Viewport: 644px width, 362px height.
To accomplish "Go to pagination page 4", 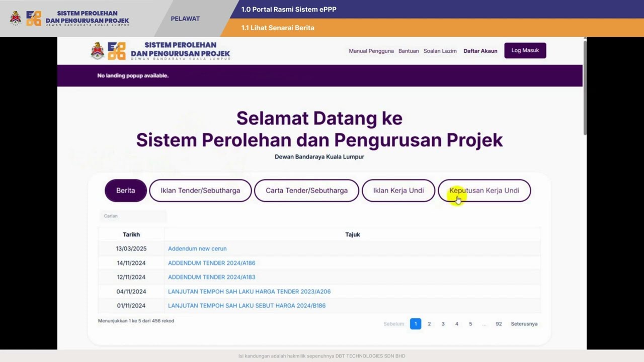I will coord(457,324).
